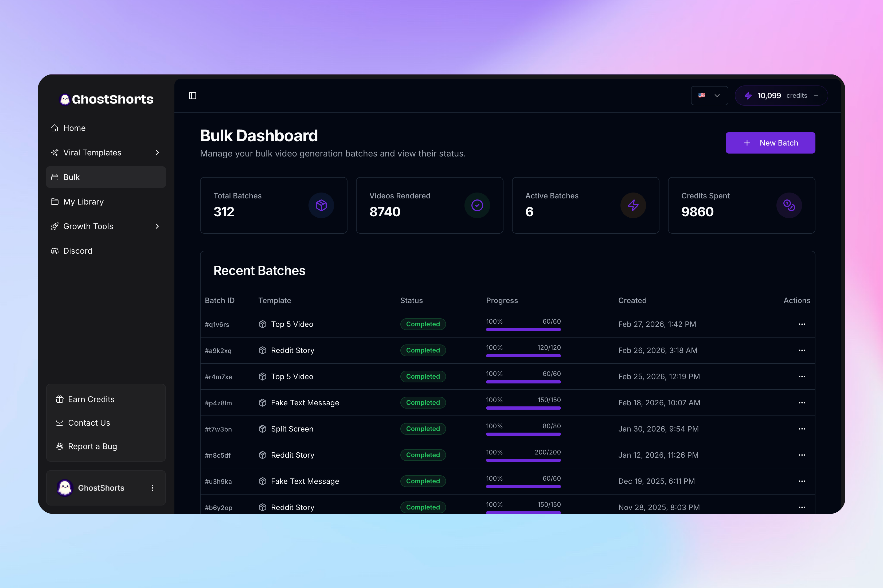883x588 pixels.
Task: Open actions menu for batch #q1v6rs
Action: pyautogui.click(x=802, y=324)
